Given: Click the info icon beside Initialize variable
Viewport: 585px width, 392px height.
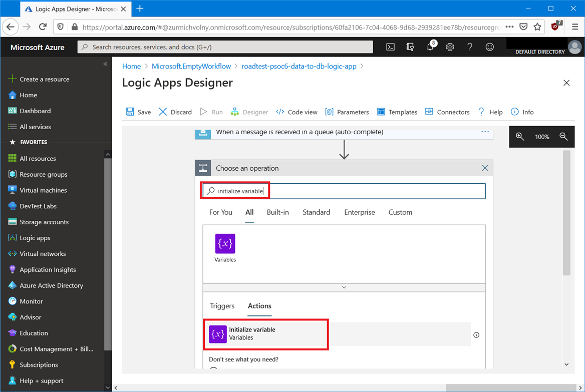Looking at the screenshot, I should pos(476,335).
